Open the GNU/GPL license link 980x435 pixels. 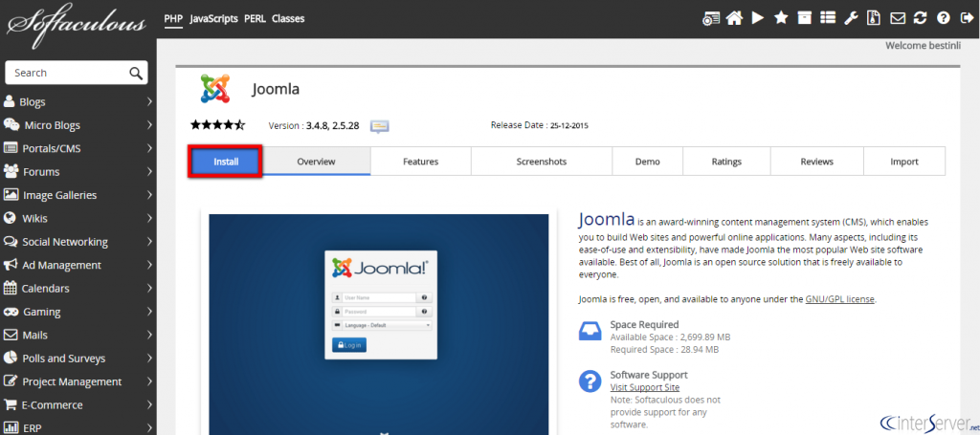coord(840,299)
